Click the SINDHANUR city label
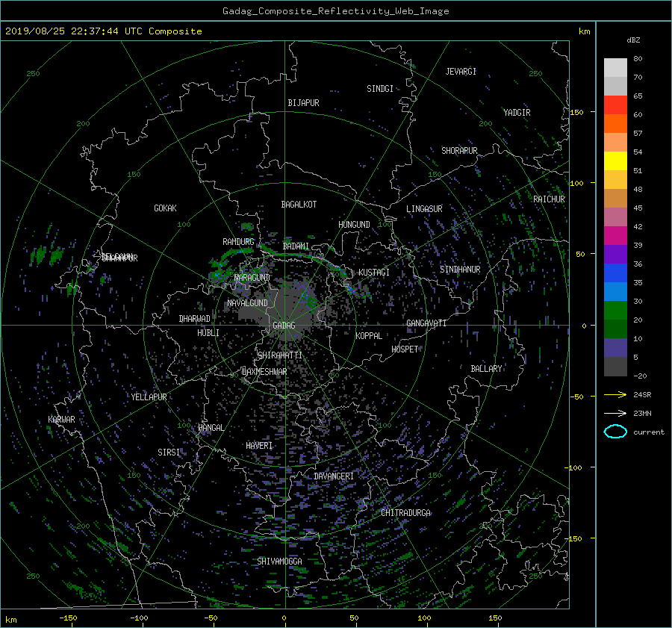Screen dimensions: 672x628 (x=460, y=270)
